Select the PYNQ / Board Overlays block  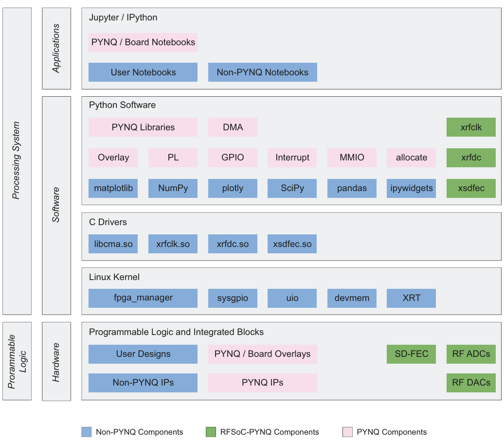[263, 354]
